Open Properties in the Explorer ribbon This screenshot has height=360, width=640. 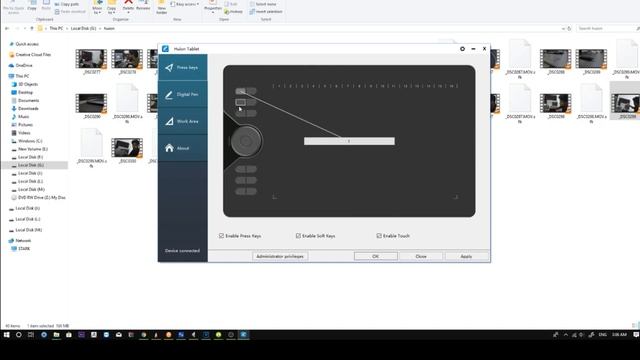213,6
